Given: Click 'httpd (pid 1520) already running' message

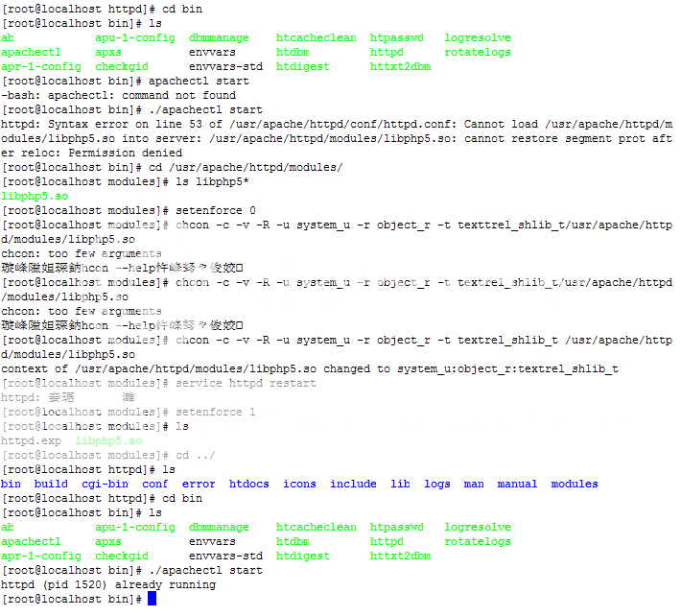Looking at the screenshot, I should tap(108, 584).
